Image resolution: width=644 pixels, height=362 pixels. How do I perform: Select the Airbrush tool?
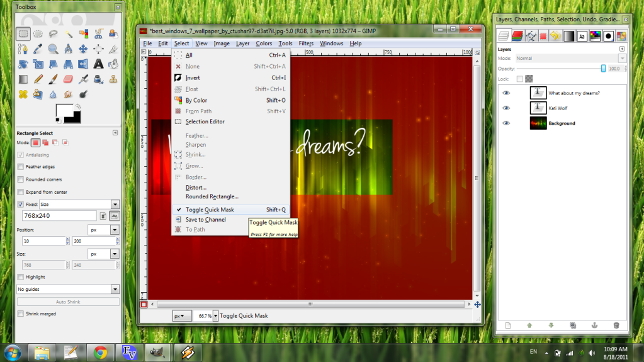(x=83, y=79)
